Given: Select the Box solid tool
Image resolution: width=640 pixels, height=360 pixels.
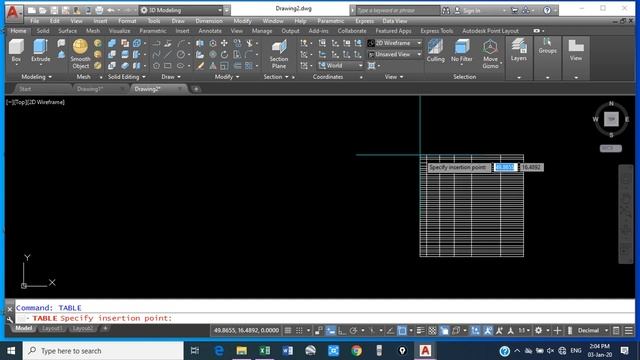Looking at the screenshot, I should coord(16,50).
